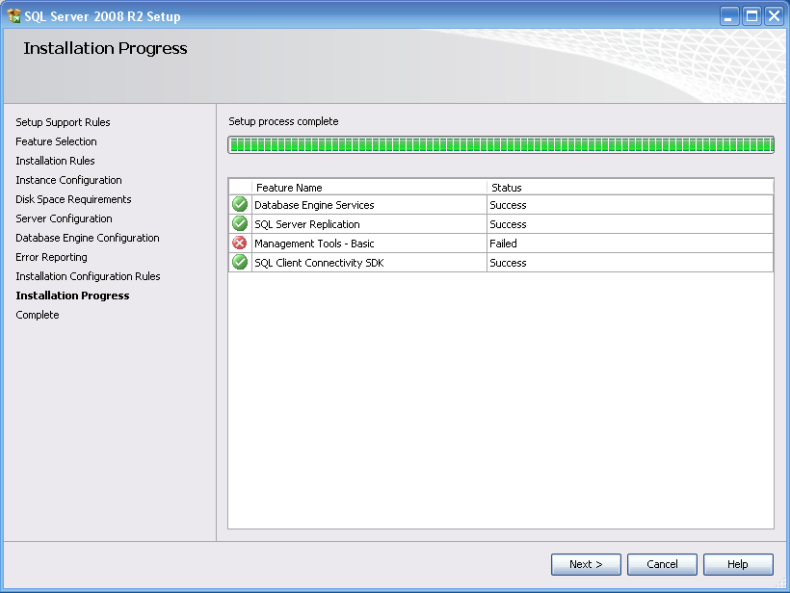Click the Success status of Database Engine Services

pyautogui.click(x=508, y=205)
